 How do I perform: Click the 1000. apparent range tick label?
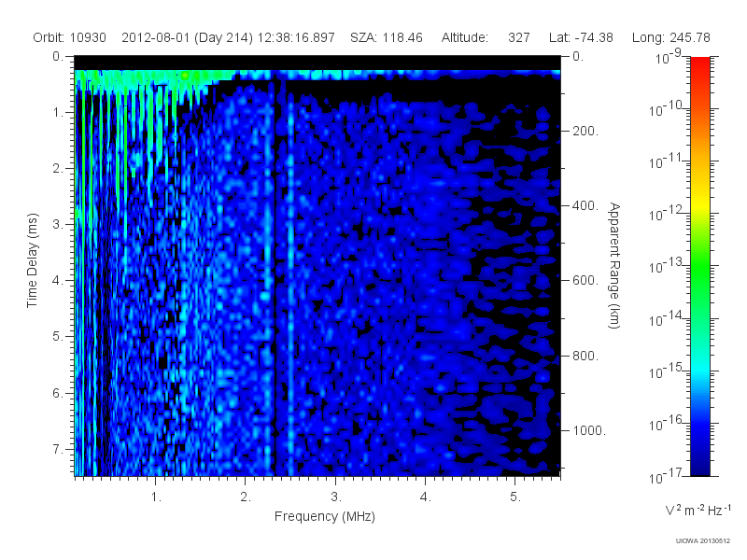[x=589, y=430]
